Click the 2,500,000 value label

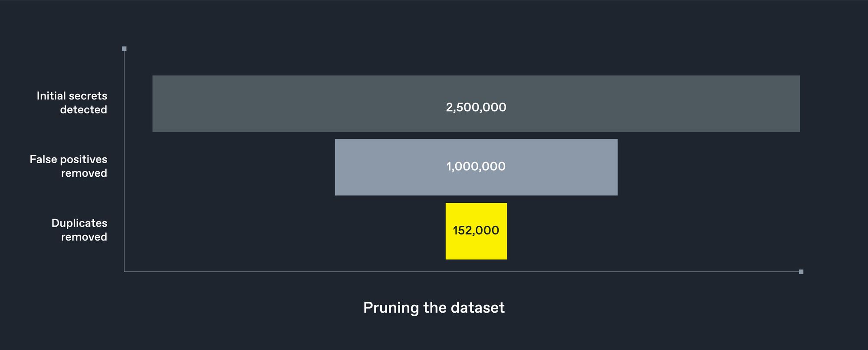point(476,107)
